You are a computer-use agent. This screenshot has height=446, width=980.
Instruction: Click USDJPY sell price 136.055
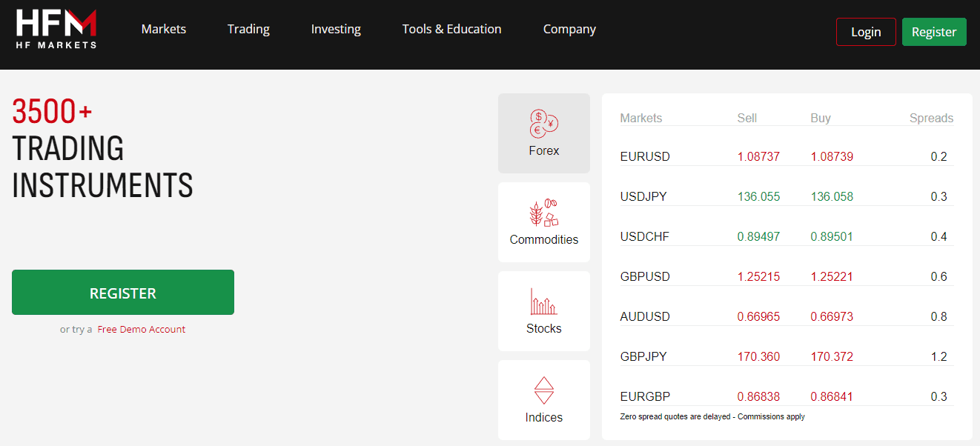coord(758,197)
